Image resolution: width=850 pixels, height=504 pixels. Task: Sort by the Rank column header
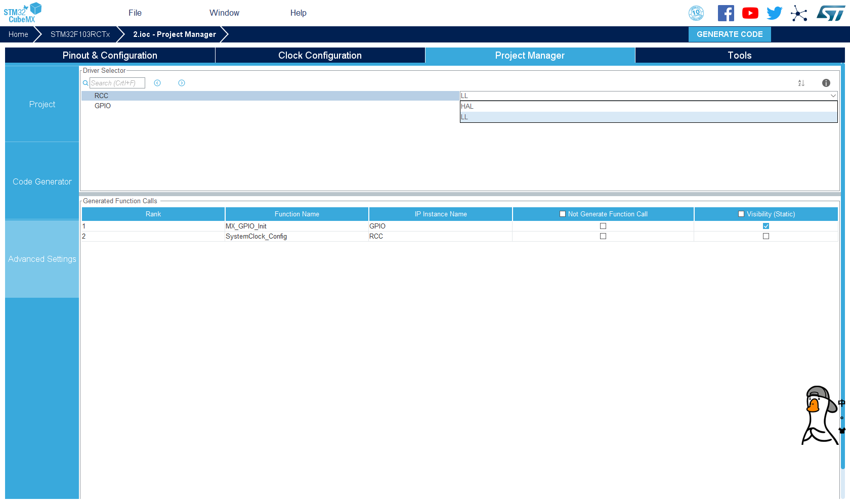coord(153,214)
